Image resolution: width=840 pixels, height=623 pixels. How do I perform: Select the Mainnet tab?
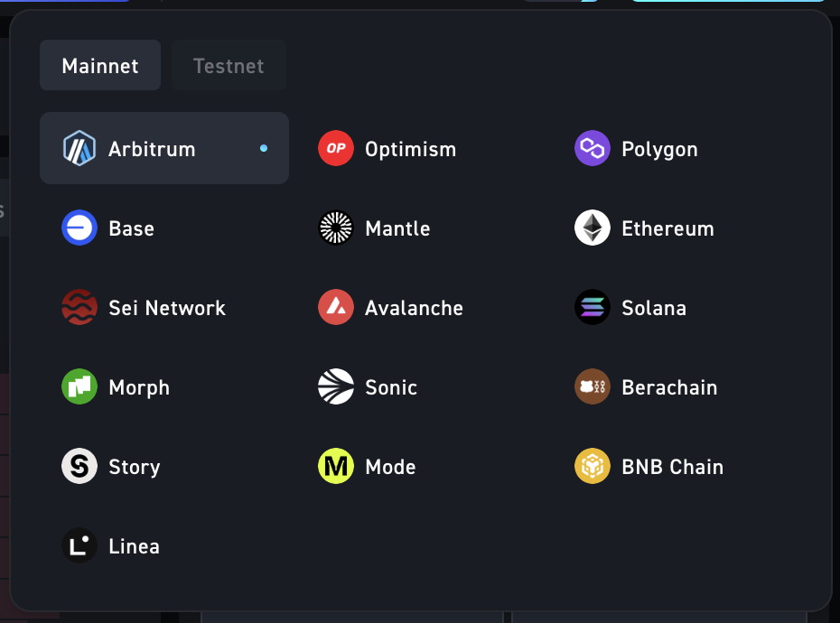pyautogui.click(x=100, y=66)
